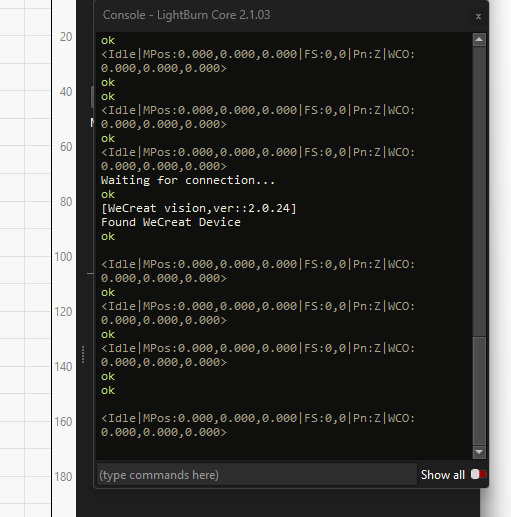
Task: Toggle the Show all switch
Action: pos(478,474)
